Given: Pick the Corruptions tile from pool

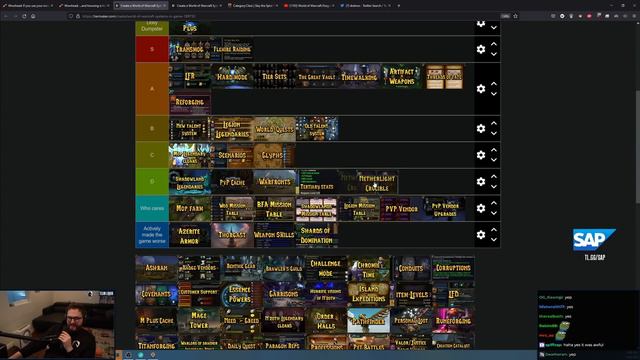Looking at the screenshot, I should (x=453, y=268).
